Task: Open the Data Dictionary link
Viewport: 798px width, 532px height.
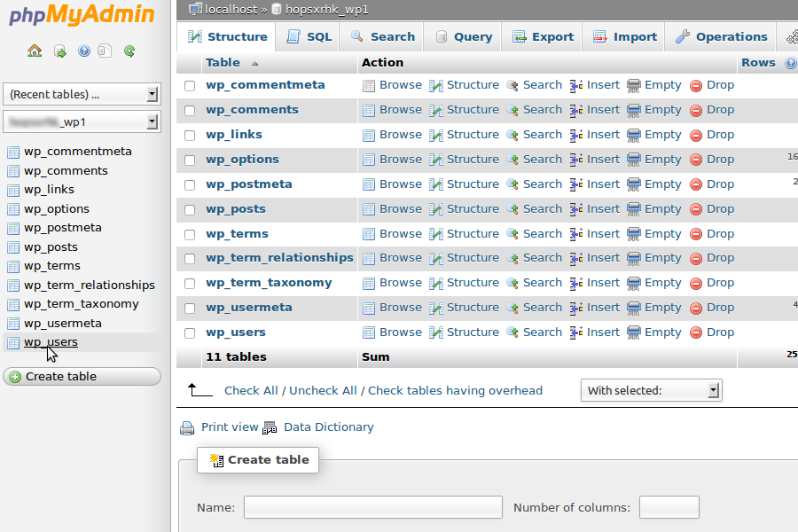Action: coord(328,427)
